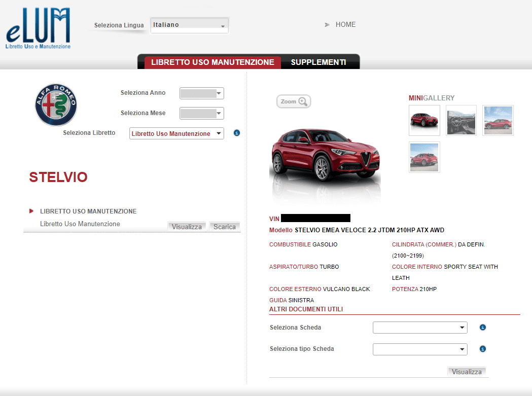Viewport: 532px width, 396px height.
Task: Expand the Libretto Uso Manutenzione combo box
Action: coord(176,133)
